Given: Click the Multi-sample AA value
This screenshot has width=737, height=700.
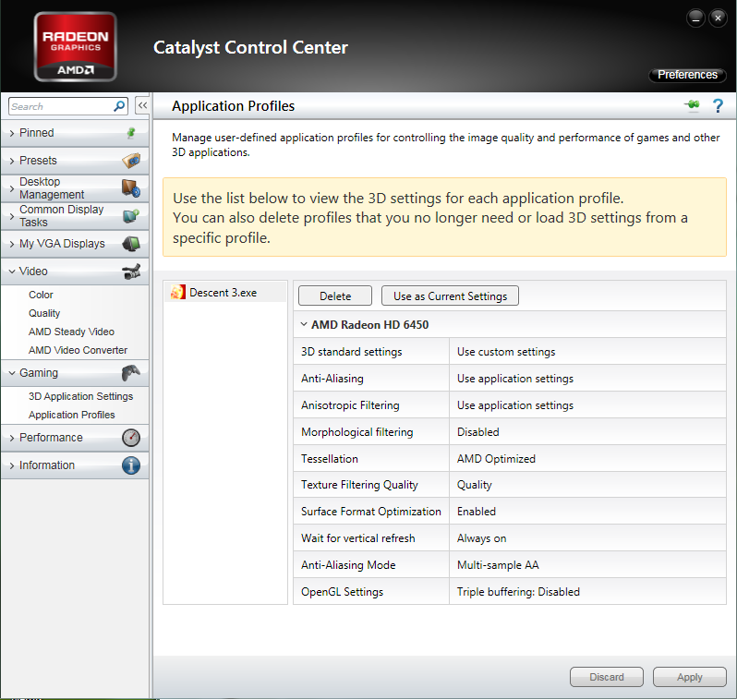Looking at the screenshot, I should 498,565.
